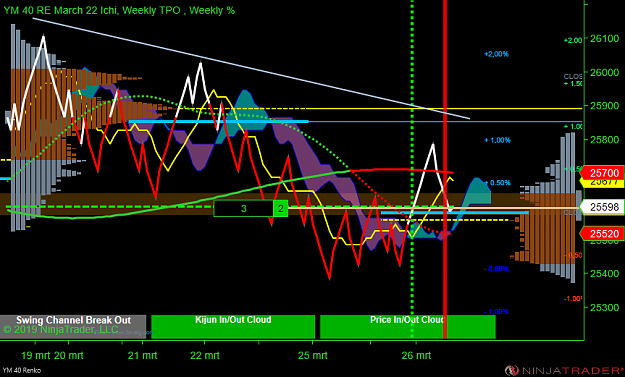Click the yellow 25677 price marker
This screenshot has height=377, width=625.
tap(602, 183)
